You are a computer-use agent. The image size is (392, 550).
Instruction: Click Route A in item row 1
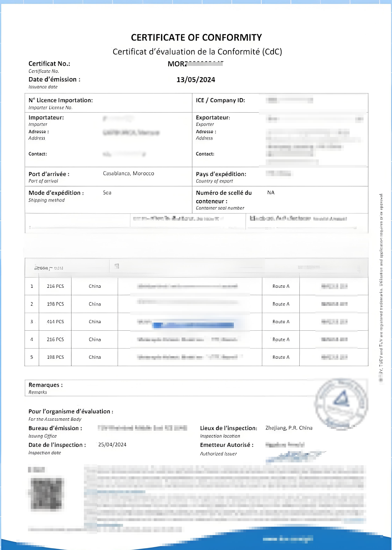click(x=281, y=286)
